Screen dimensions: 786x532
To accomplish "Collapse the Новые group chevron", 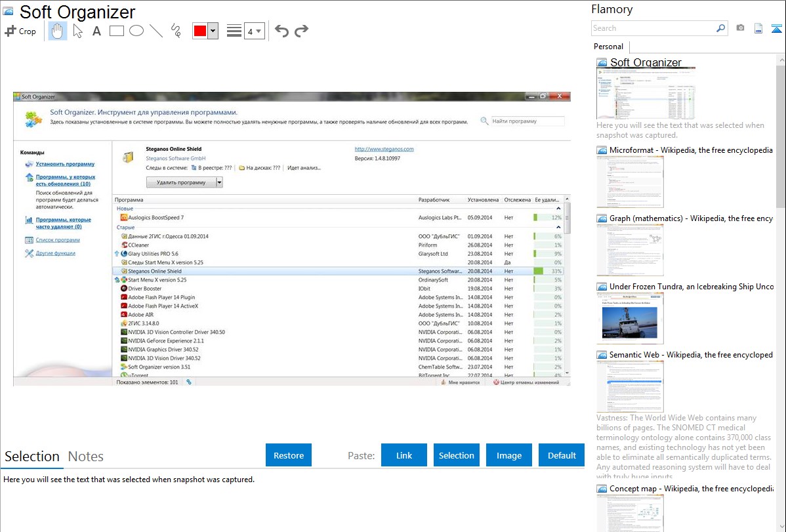I will click(x=558, y=209).
